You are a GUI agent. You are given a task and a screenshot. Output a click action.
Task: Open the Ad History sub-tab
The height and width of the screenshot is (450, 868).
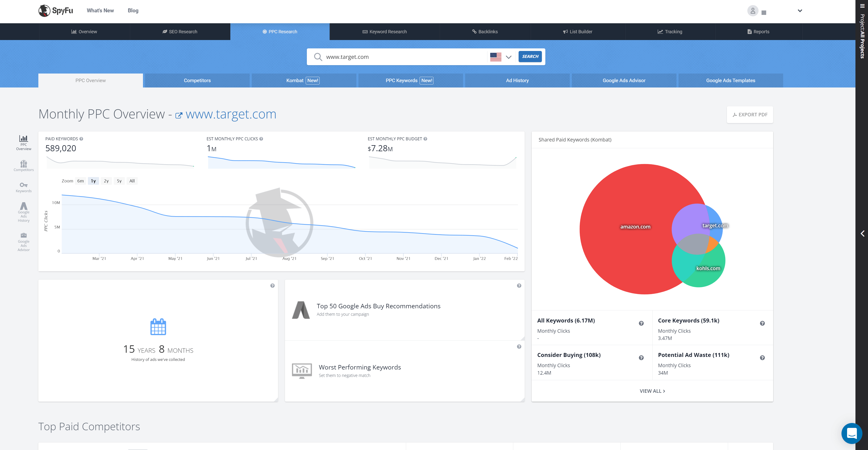(x=517, y=80)
